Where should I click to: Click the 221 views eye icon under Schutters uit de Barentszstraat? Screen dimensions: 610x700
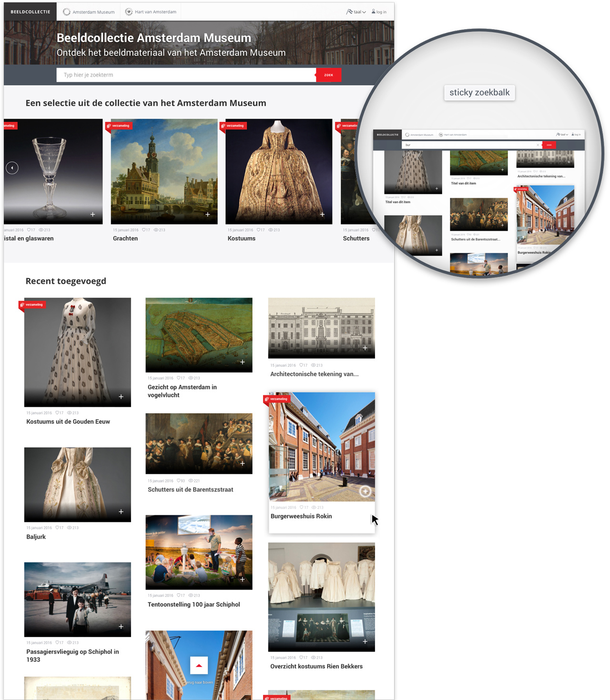pos(191,481)
